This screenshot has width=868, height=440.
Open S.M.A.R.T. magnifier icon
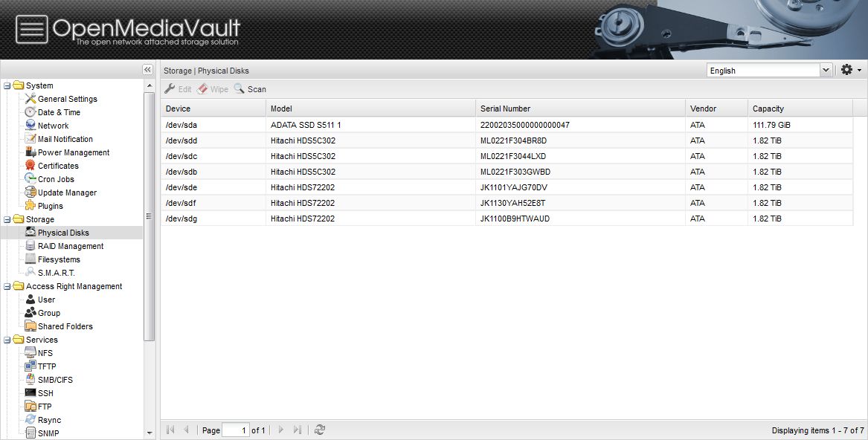pos(30,272)
